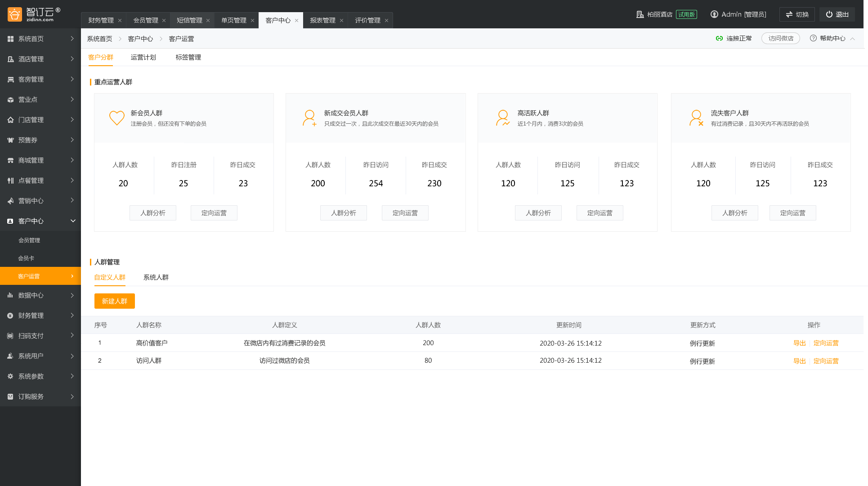Close the 财务管理 tab
Screen dimensions: 868x486
coord(120,21)
